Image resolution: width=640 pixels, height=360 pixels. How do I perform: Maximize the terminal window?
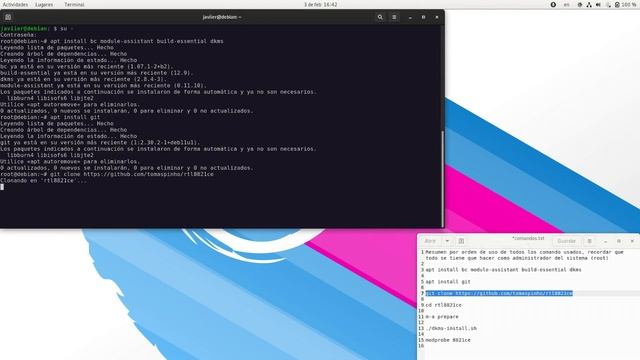(x=423, y=17)
